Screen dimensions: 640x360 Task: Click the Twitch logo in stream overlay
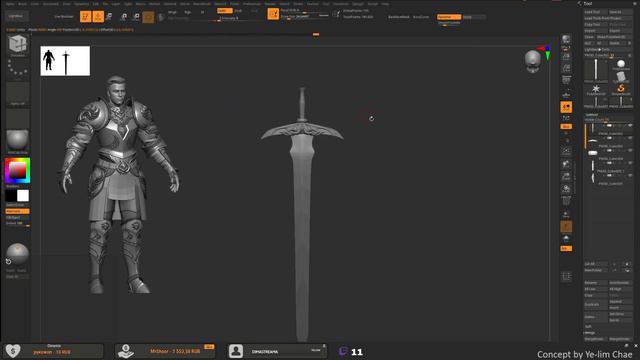(343, 351)
